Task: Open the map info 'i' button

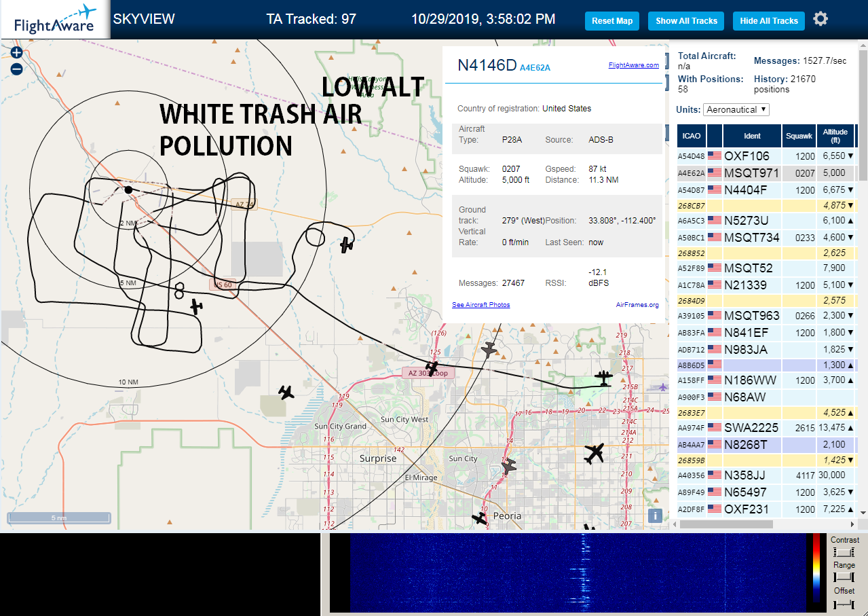Action: pos(655,515)
